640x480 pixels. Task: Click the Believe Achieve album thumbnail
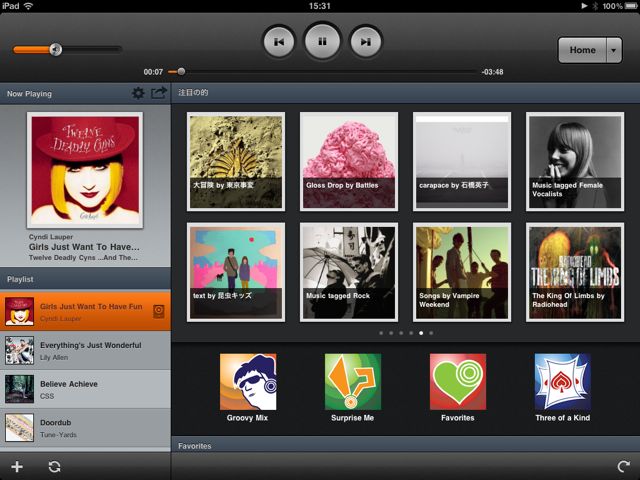[19, 389]
